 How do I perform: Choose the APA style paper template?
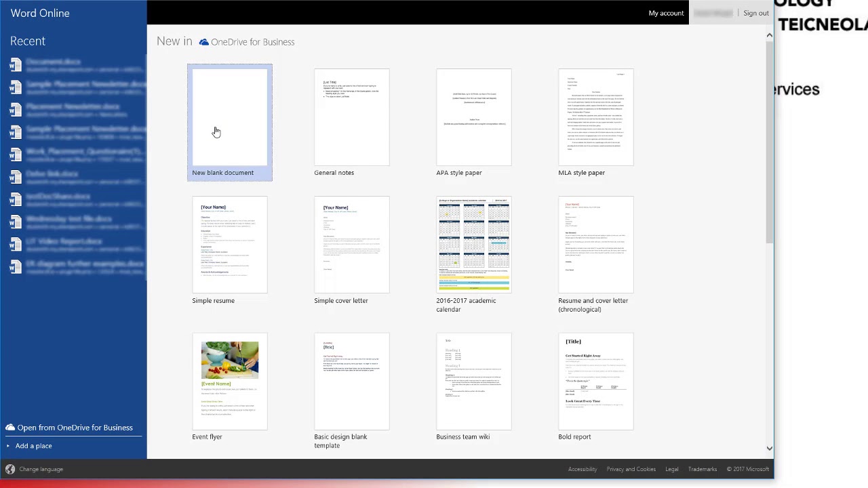(474, 117)
